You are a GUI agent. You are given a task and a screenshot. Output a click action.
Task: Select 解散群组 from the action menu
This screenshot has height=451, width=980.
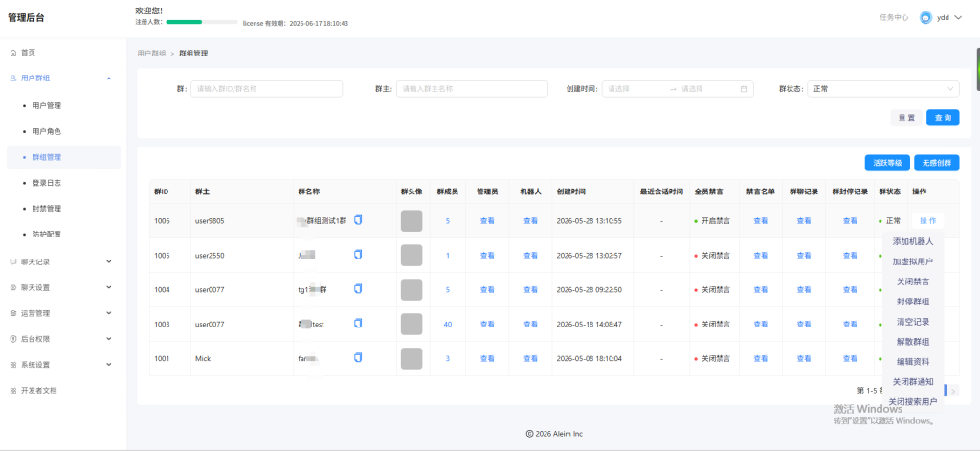point(913,342)
